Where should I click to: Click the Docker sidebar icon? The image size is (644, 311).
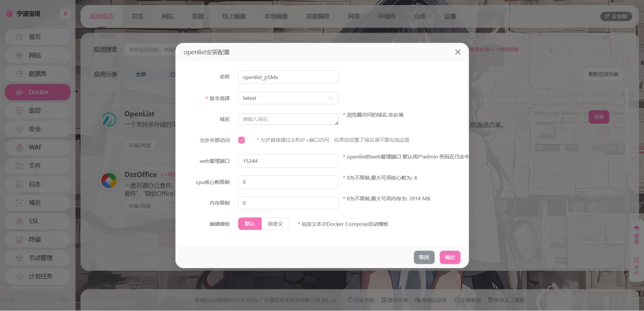[19, 92]
